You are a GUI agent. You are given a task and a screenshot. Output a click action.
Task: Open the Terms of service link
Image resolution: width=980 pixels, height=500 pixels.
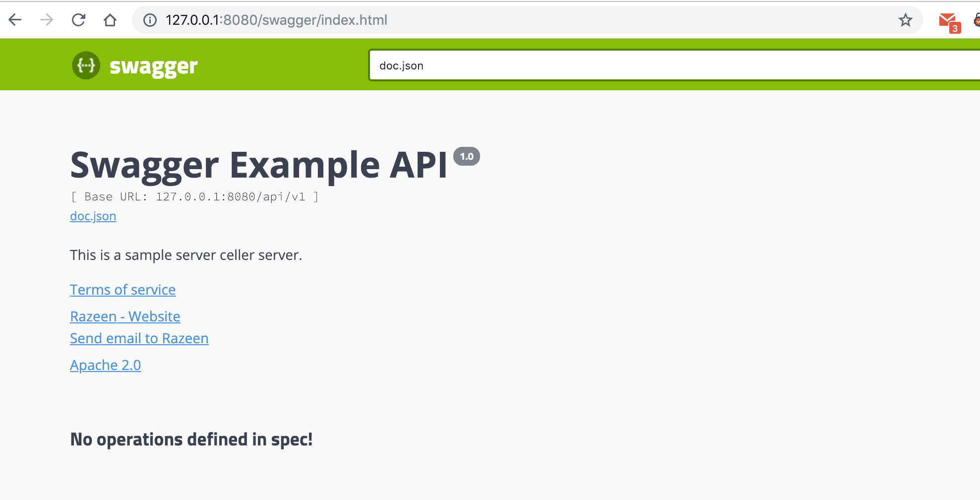click(x=122, y=290)
